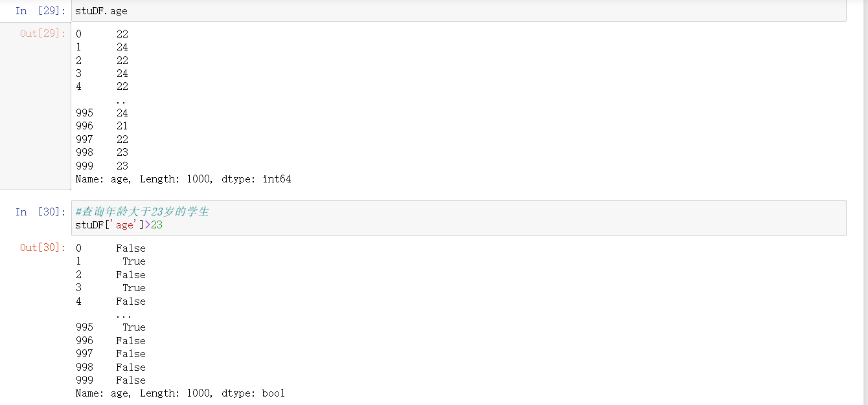The width and height of the screenshot is (868, 405).
Task: Click True value for row 1
Action: tap(134, 261)
